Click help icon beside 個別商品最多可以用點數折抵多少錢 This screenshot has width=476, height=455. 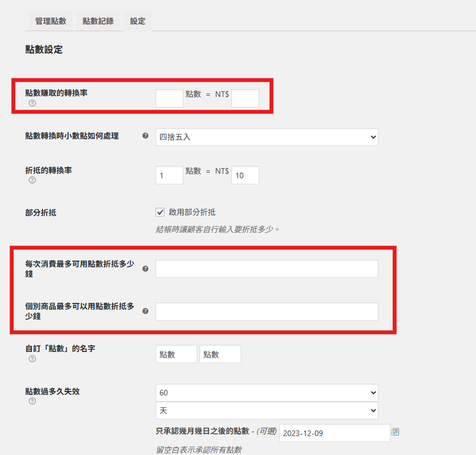[145, 311]
